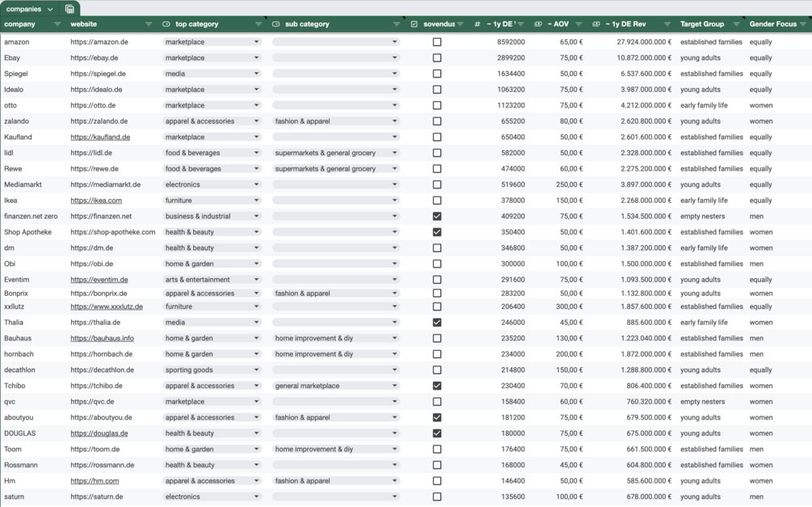Click the dropdown-type icon before sub category
This screenshot has height=507, width=812.
click(276, 24)
